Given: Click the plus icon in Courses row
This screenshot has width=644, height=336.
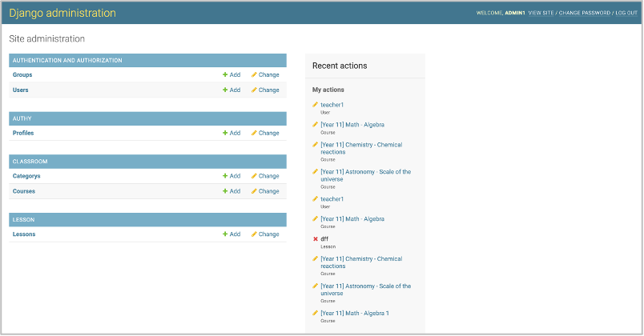Looking at the screenshot, I should click(x=225, y=191).
